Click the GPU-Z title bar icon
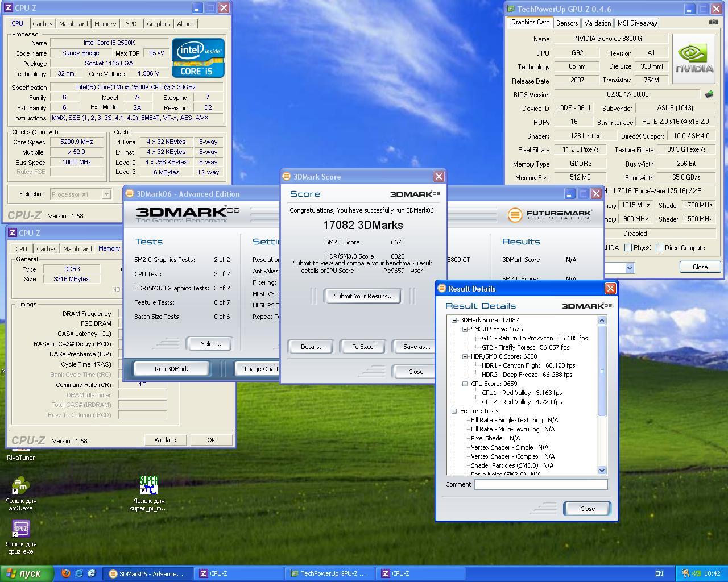 click(511, 9)
